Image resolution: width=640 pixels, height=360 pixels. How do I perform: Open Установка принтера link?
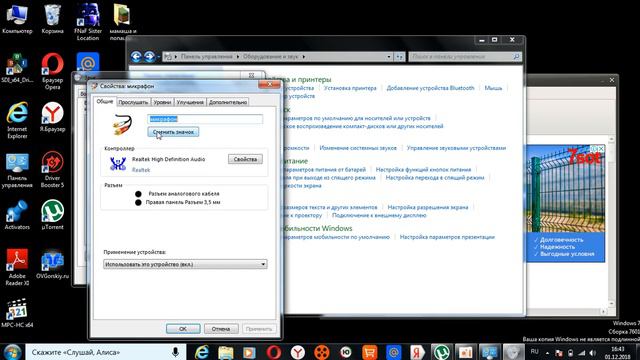coord(350,88)
